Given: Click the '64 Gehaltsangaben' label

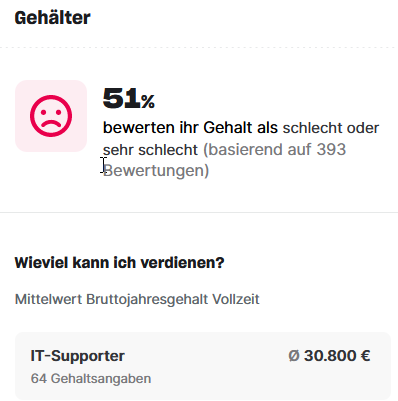Looking at the screenshot, I should point(91,379).
